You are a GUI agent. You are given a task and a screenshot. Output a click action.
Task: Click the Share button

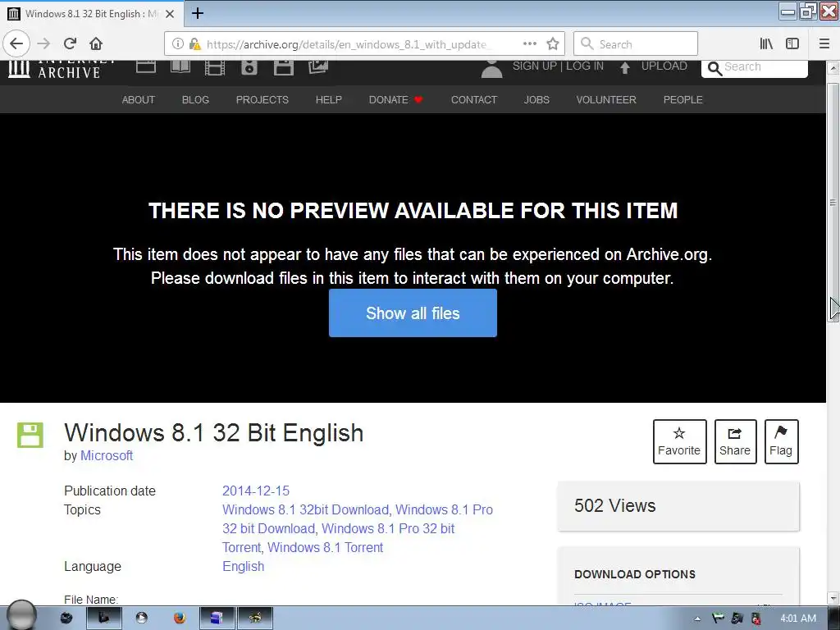pos(735,441)
